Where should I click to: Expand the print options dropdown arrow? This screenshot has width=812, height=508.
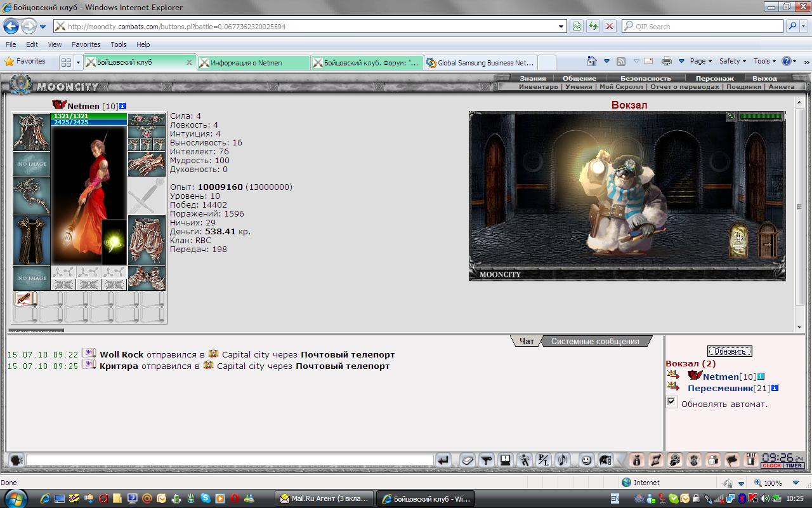click(x=681, y=62)
